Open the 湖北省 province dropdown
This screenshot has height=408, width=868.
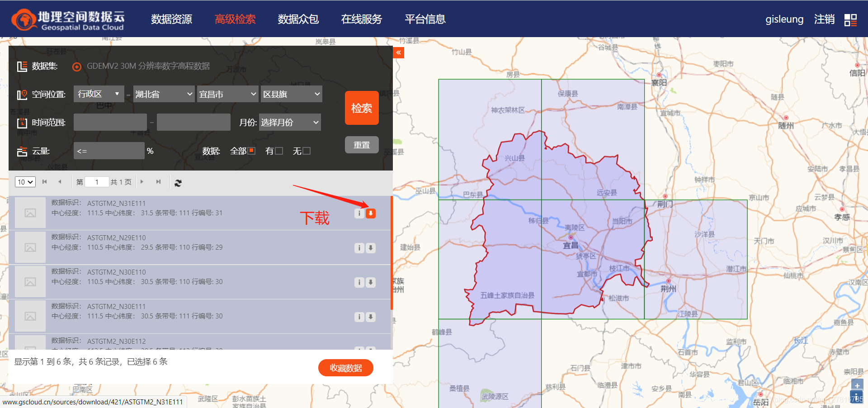pyautogui.click(x=164, y=94)
